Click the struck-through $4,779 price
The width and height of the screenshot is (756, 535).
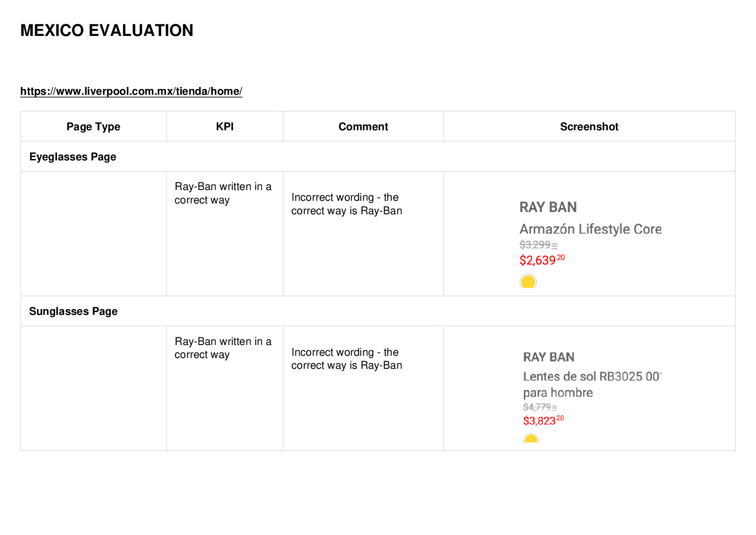click(540, 407)
